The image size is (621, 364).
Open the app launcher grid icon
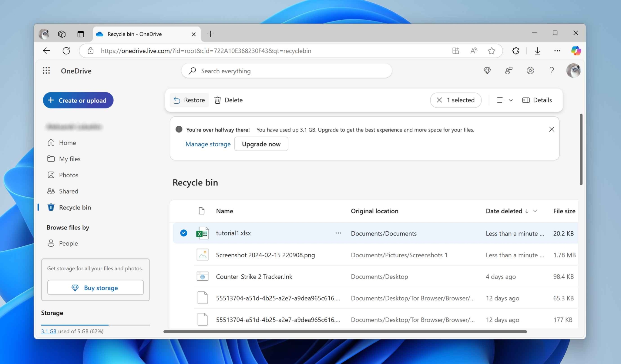point(46,70)
